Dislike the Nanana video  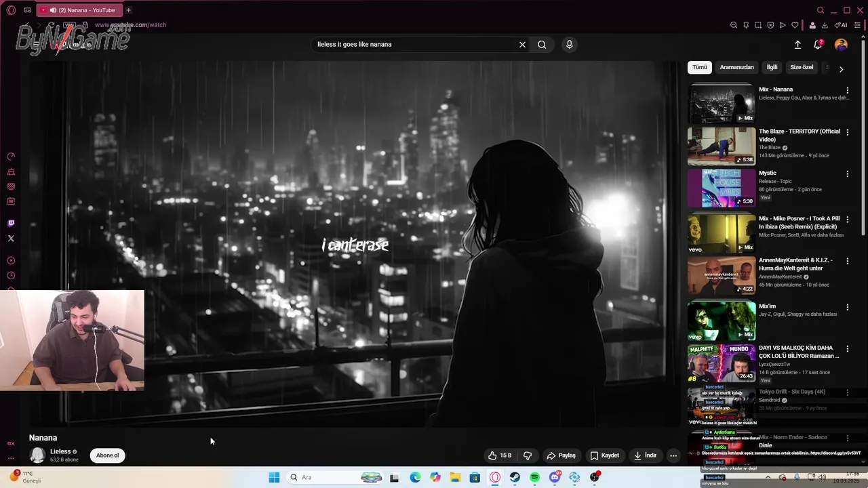(x=528, y=455)
